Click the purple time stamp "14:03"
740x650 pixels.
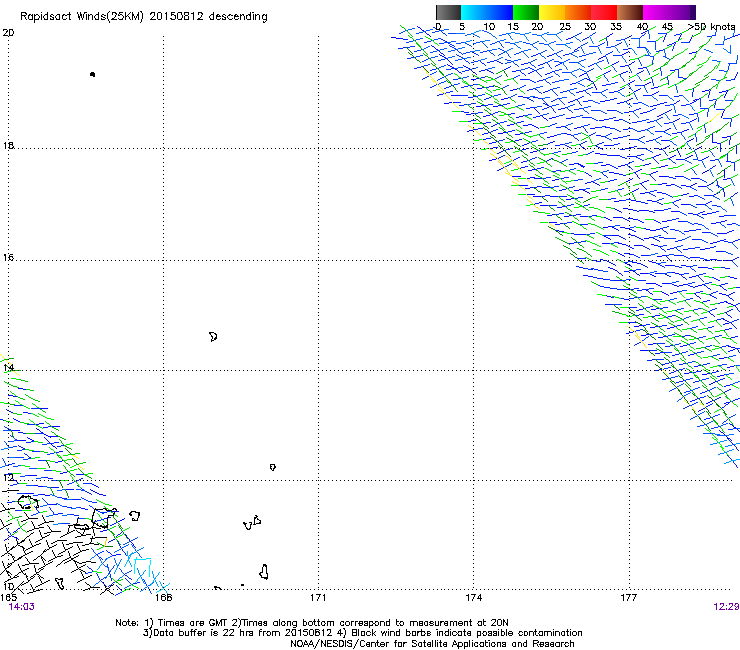coord(21,607)
